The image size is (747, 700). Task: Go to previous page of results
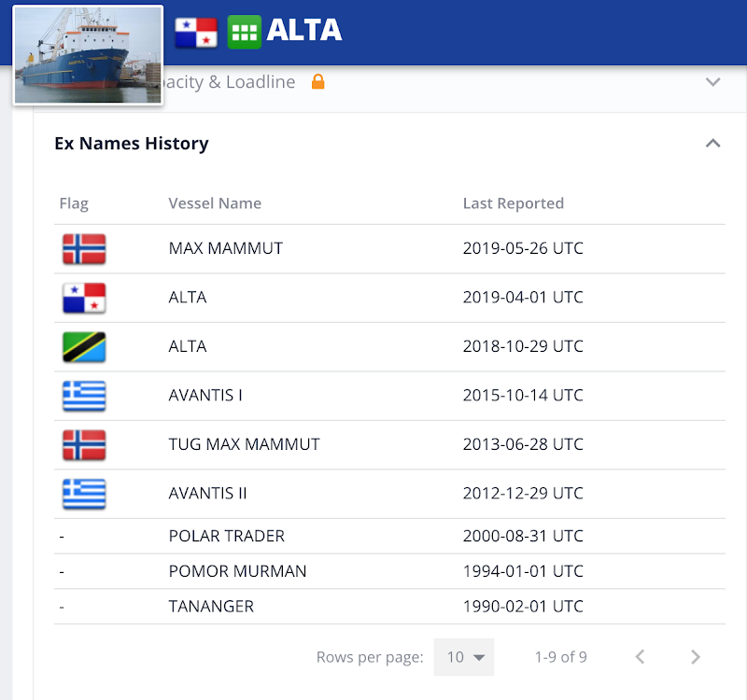point(640,657)
